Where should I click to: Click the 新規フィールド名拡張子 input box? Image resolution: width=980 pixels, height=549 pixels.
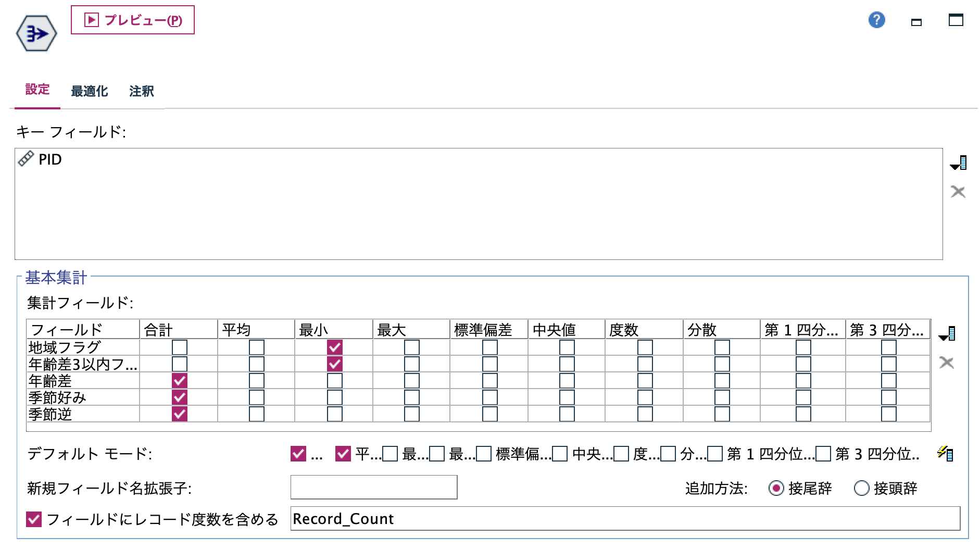point(373,486)
